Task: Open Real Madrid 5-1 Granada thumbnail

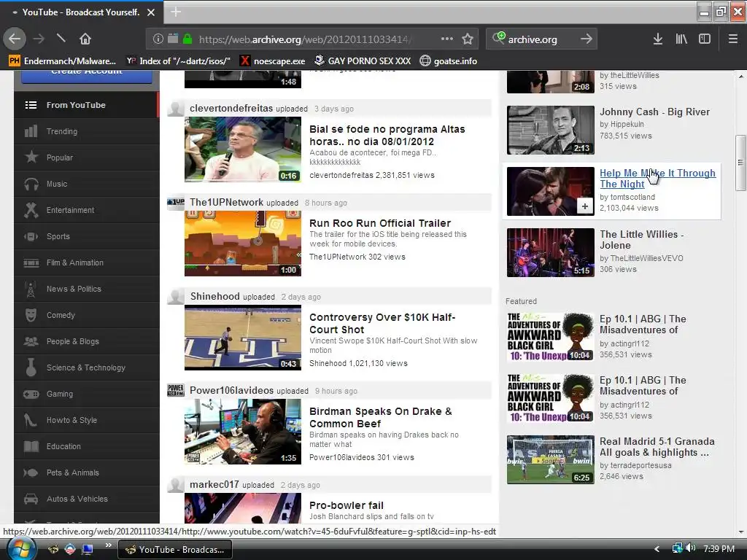Action: pos(550,459)
